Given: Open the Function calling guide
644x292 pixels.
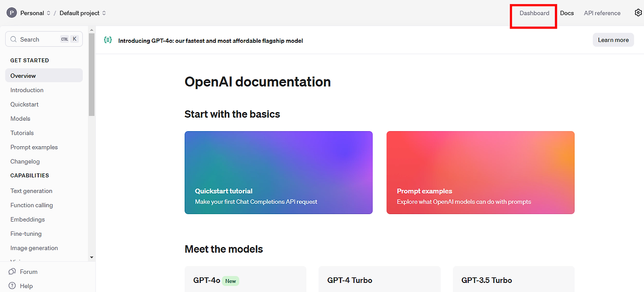Looking at the screenshot, I should 32,205.
